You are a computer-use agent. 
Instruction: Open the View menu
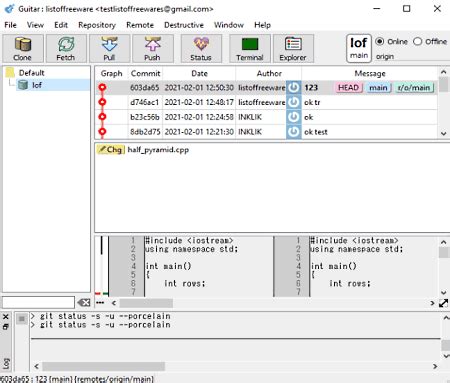coord(35,25)
